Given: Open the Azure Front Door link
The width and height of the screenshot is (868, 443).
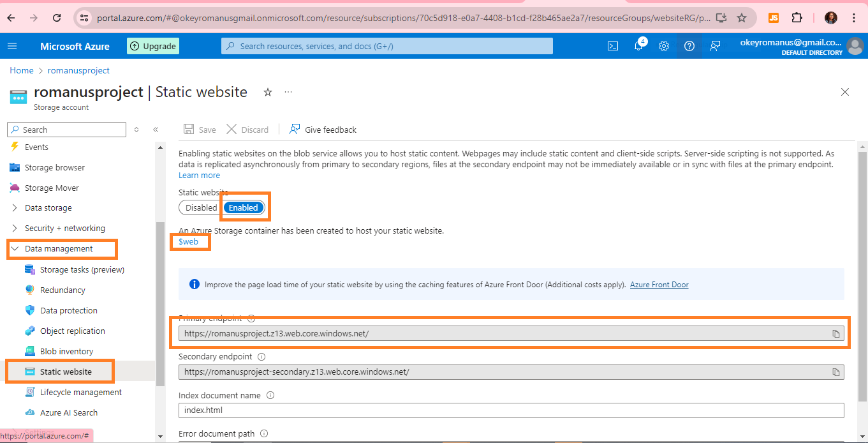Looking at the screenshot, I should point(659,285).
